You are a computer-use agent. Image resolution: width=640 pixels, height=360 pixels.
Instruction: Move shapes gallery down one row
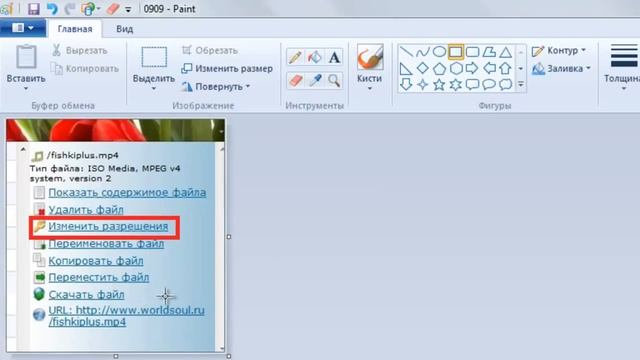521,69
